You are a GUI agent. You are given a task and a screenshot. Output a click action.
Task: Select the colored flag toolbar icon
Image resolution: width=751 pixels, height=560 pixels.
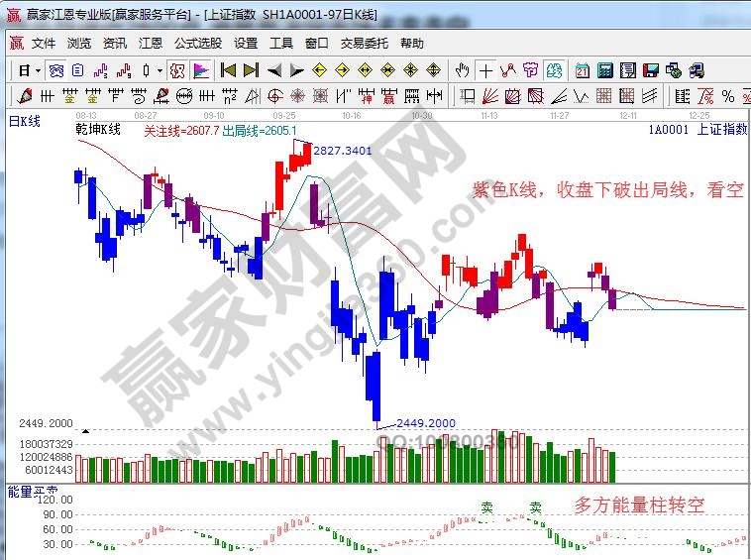(x=201, y=70)
